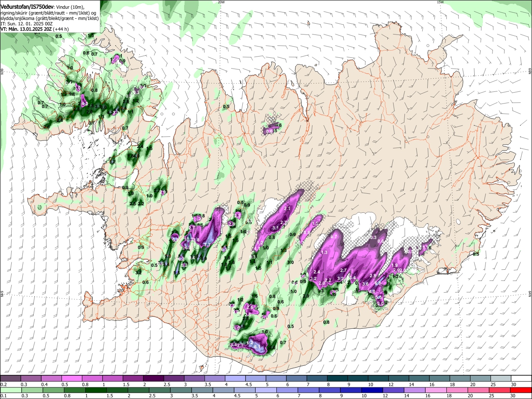Click the deep navy 10–12 rain legend swatch
This screenshot has width=532, height=399.
[x=372, y=390]
